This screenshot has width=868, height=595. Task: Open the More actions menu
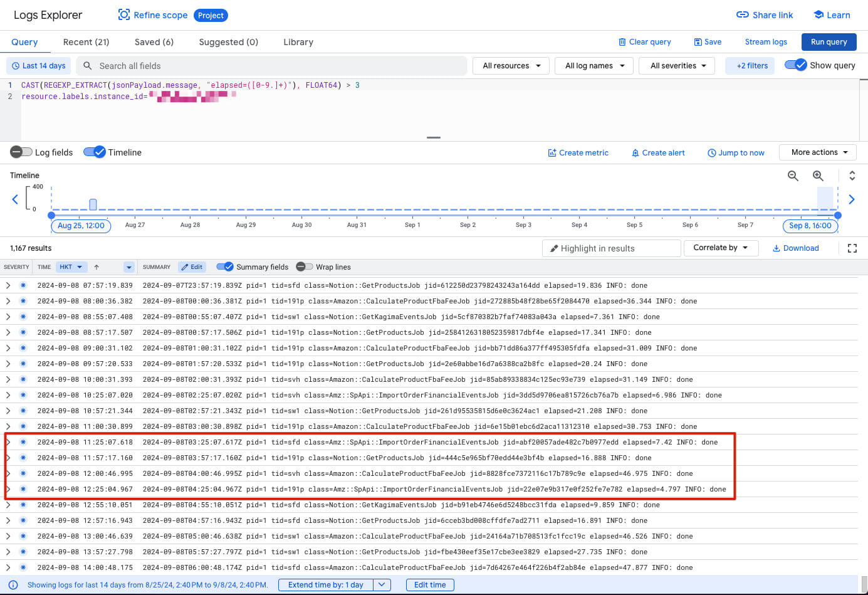tap(818, 152)
